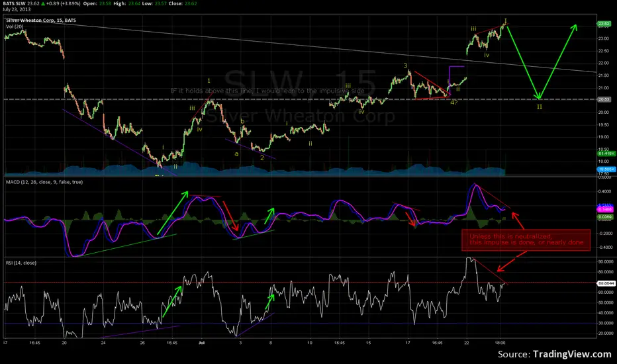Click the 0.4000 MACD axis label

pos(606,192)
